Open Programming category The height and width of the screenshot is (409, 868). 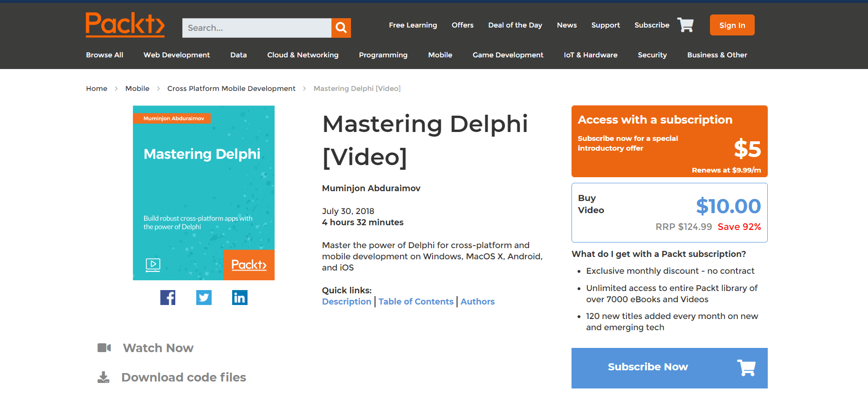(x=383, y=55)
